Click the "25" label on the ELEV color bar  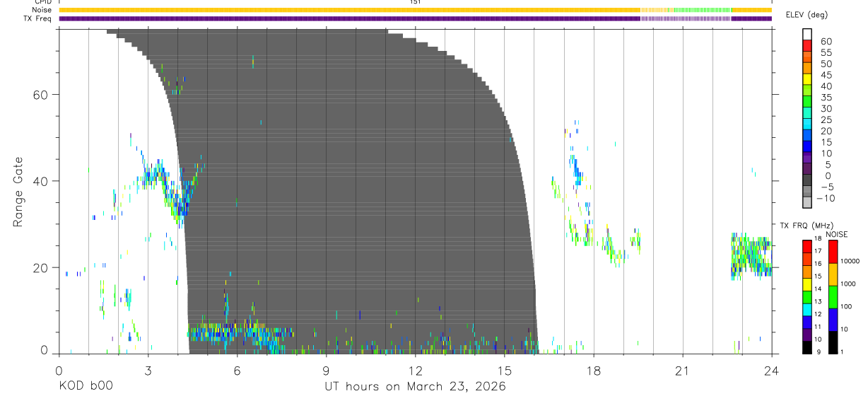(x=826, y=120)
